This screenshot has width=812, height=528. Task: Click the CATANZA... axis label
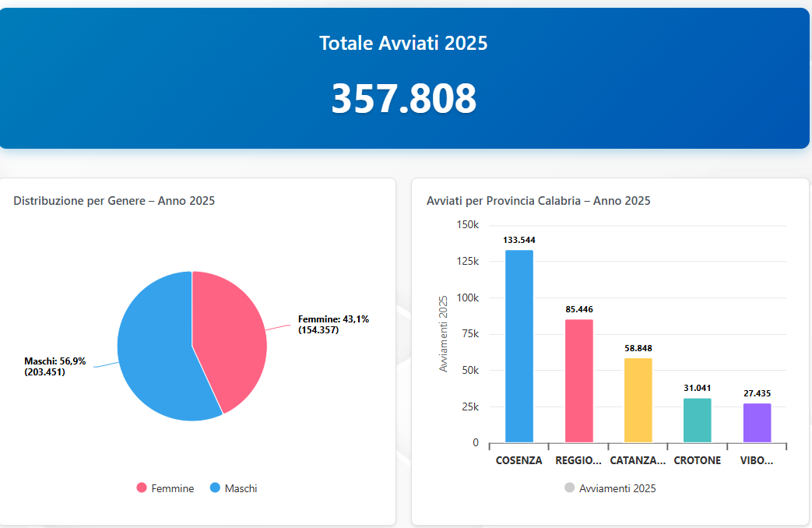pyautogui.click(x=638, y=460)
